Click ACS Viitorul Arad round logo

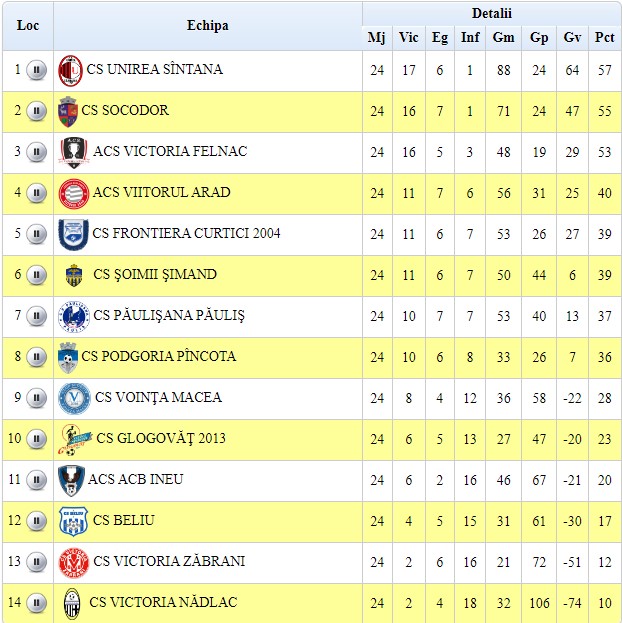click(73, 193)
